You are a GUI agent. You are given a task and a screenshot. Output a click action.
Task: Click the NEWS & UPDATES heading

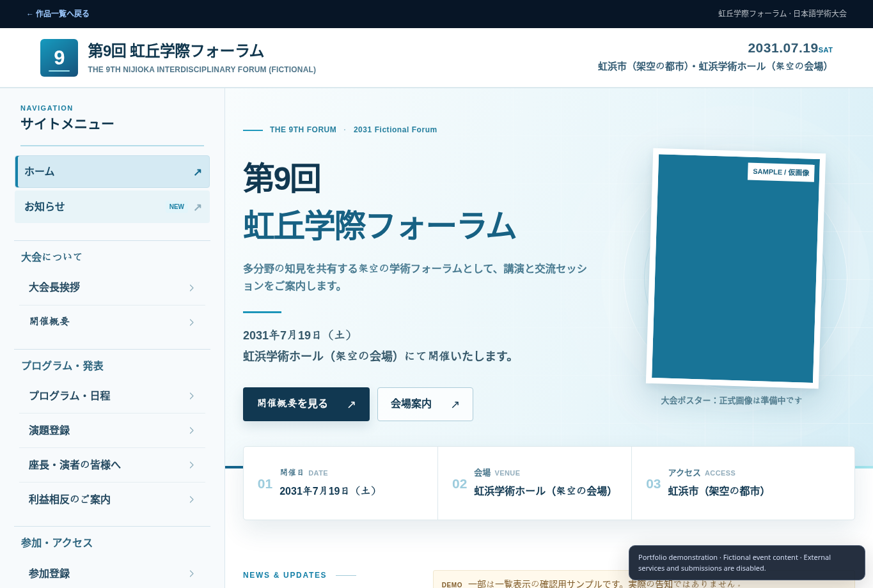285,575
